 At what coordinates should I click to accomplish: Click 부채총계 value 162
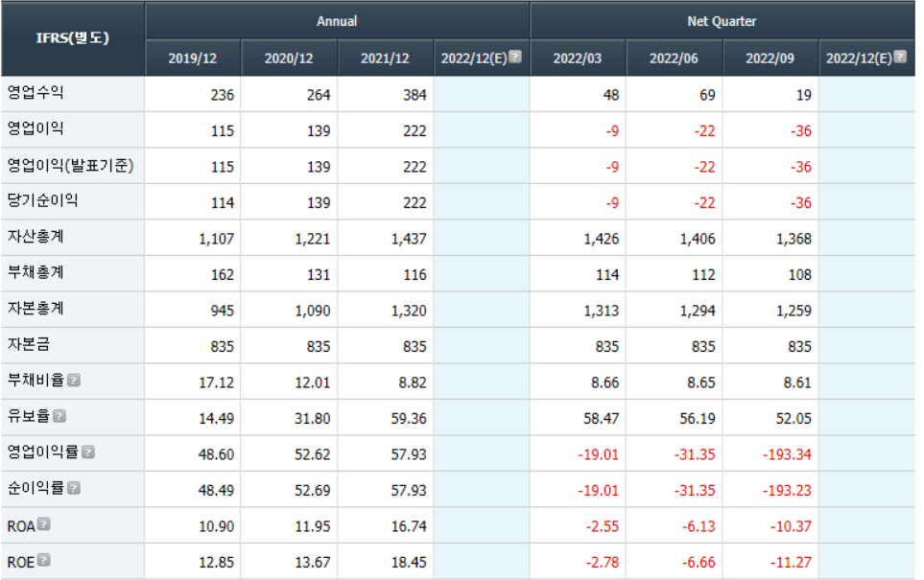(223, 274)
